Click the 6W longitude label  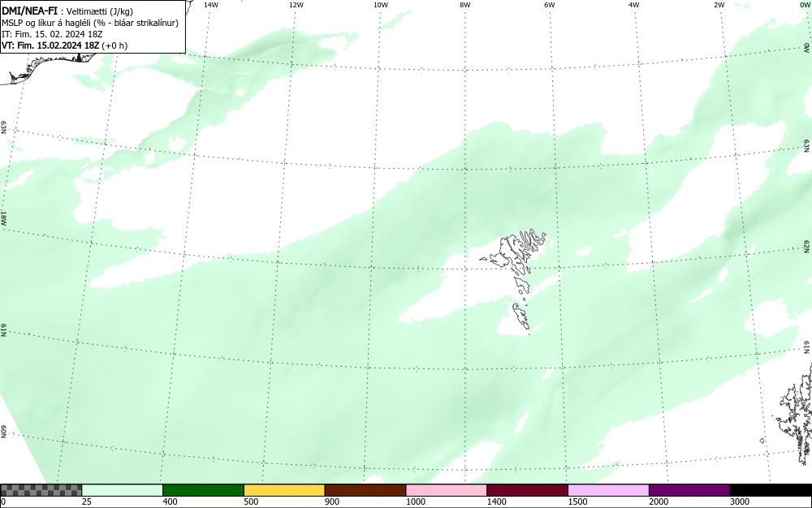[550, 5]
